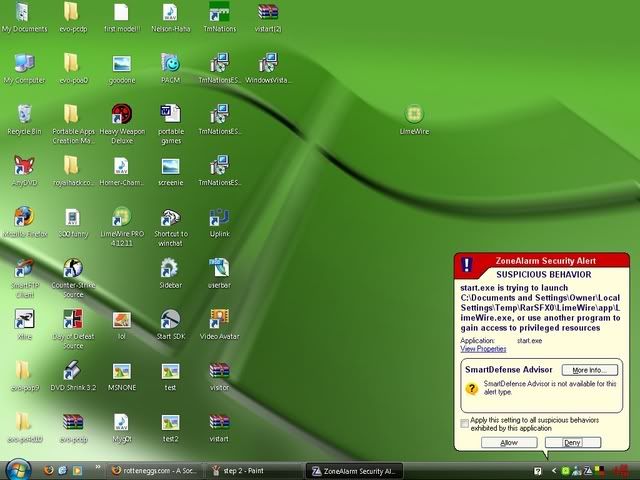640x480 pixels.
Task: Expand the quick launch overflow chevron
Action: pos(98,467)
